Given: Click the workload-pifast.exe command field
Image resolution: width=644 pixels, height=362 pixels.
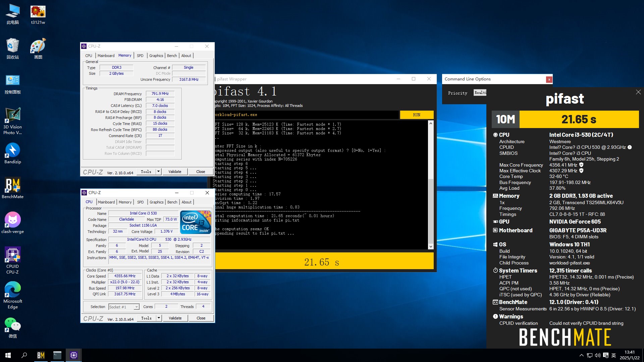Looking at the screenshot, I should [306, 115].
